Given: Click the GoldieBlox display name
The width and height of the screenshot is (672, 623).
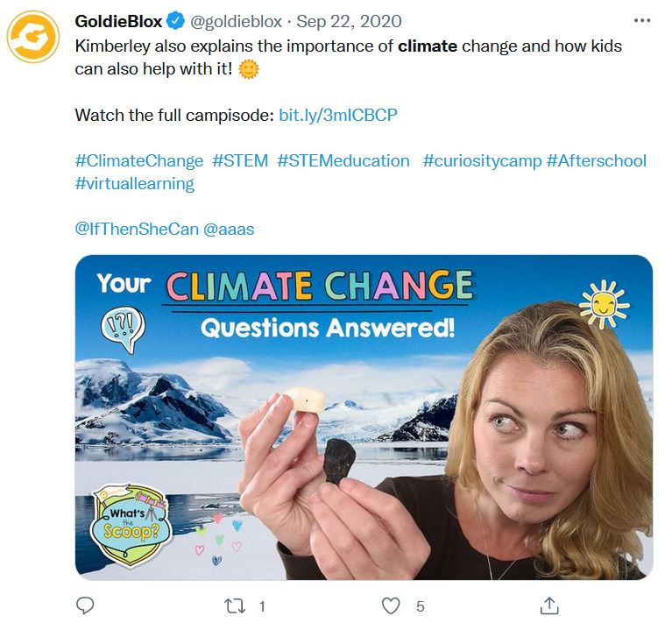Looking at the screenshot, I should click(x=119, y=21).
